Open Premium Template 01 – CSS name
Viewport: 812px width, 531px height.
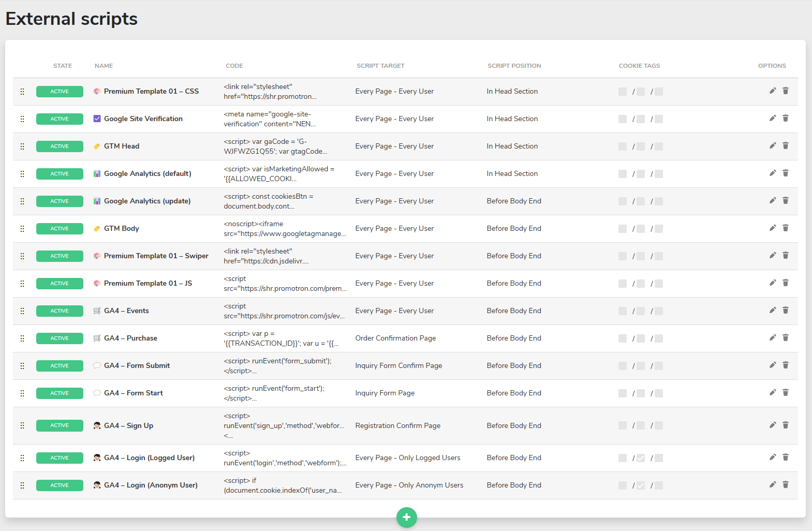151,91
